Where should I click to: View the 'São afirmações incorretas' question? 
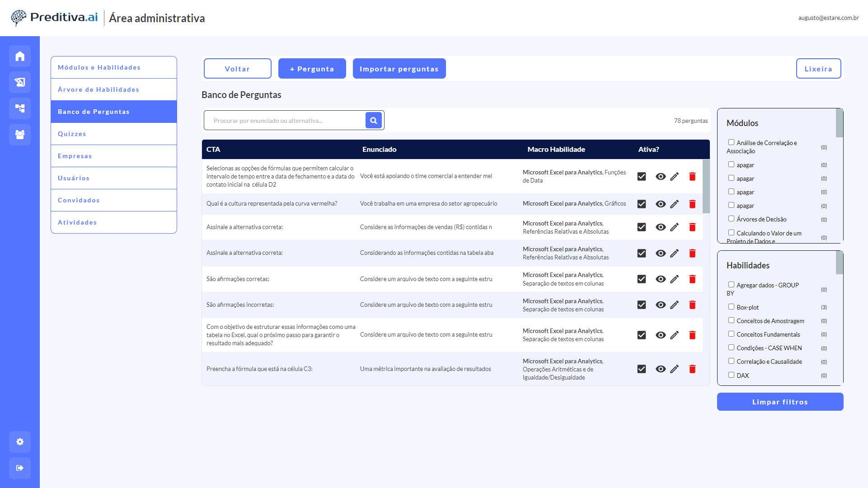pyautogui.click(x=661, y=305)
